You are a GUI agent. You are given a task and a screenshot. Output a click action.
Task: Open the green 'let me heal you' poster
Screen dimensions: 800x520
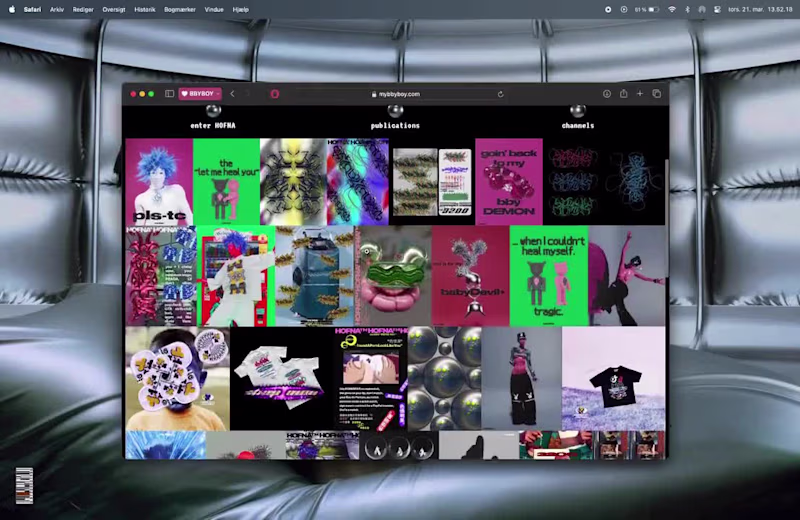227,182
